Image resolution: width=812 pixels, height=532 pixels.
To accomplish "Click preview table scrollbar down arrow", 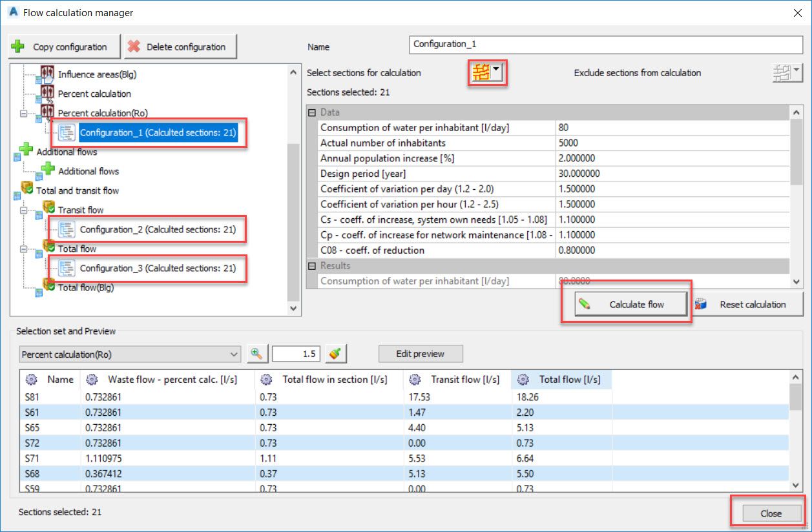I will 796,485.
